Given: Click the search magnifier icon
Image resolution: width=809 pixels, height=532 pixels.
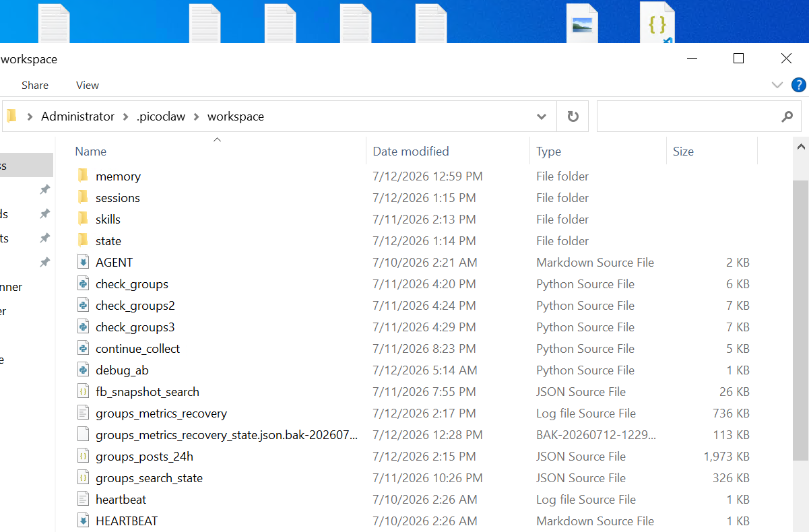Looking at the screenshot, I should tap(787, 117).
